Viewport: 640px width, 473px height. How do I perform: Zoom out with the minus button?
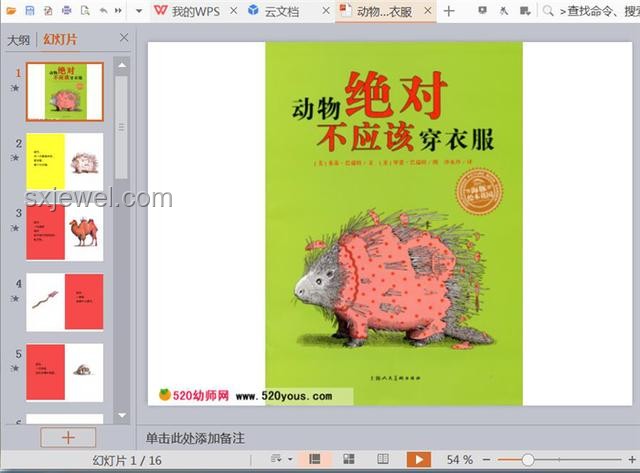pyautogui.click(x=486, y=460)
